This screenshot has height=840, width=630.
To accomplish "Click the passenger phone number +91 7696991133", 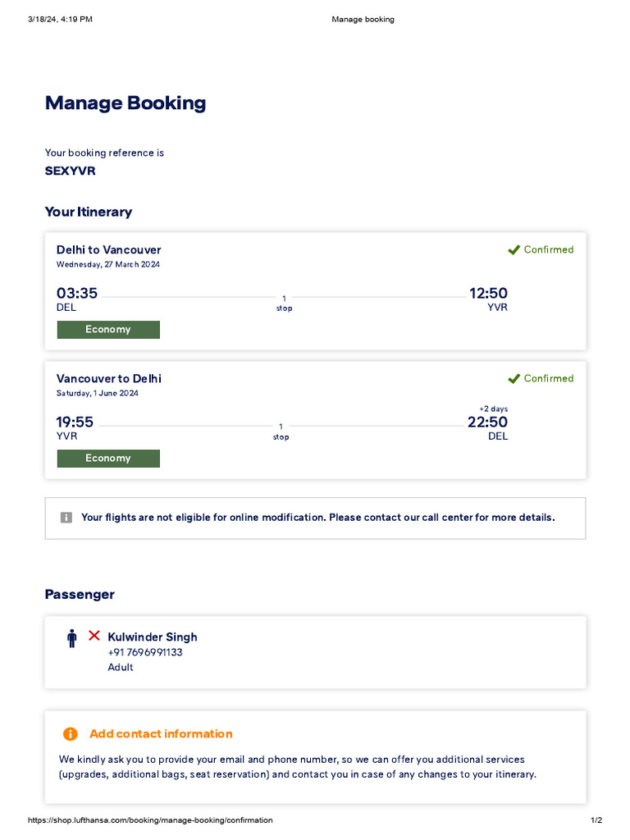I will pyautogui.click(x=145, y=653).
